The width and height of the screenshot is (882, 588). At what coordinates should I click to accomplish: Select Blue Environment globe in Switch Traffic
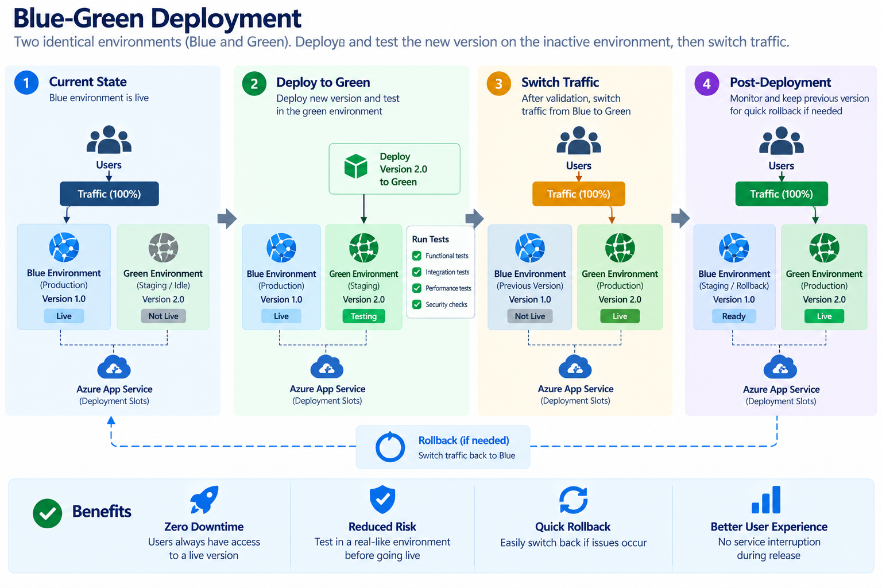(x=530, y=248)
